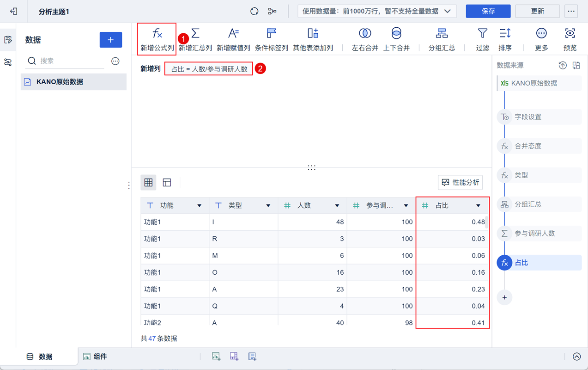Select the 字段设置 step

click(540, 117)
